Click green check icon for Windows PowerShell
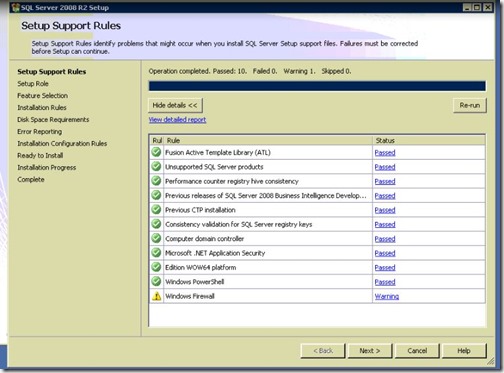Image resolution: width=504 pixels, height=373 pixels. pyautogui.click(x=156, y=282)
